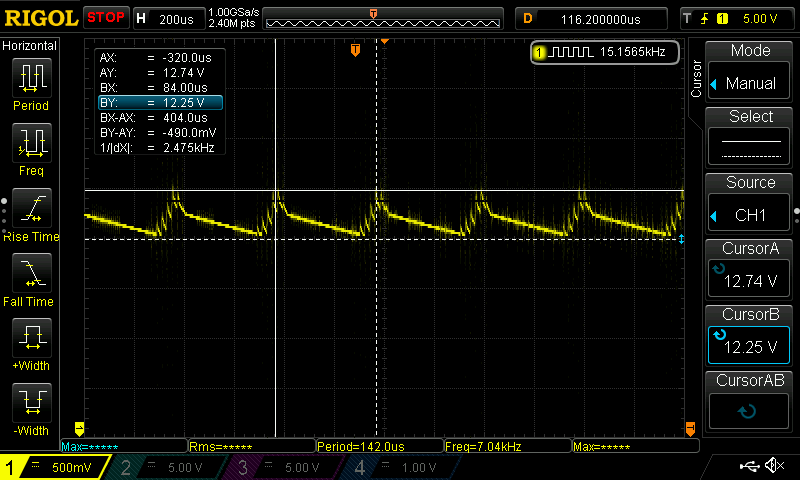Click the CursorAB rotate knob icon

(746, 411)
